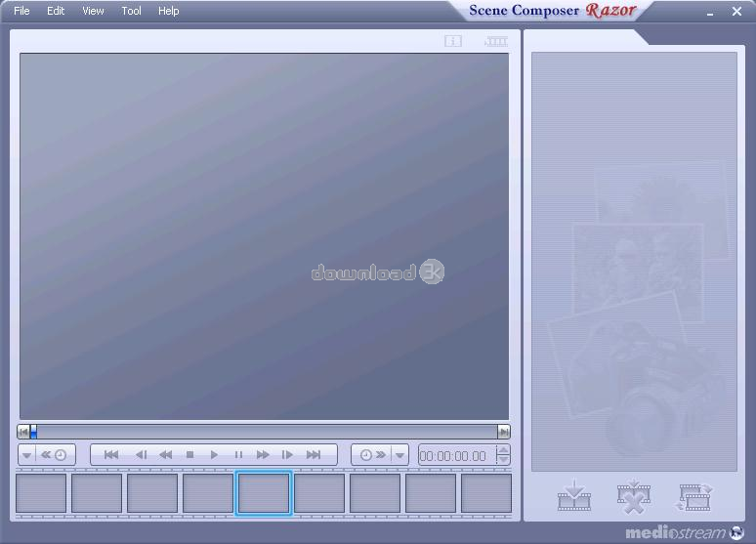Screen dimensions: 756x544
Task: Click the jump forward by time button
Action: click(x=372, y=455)
